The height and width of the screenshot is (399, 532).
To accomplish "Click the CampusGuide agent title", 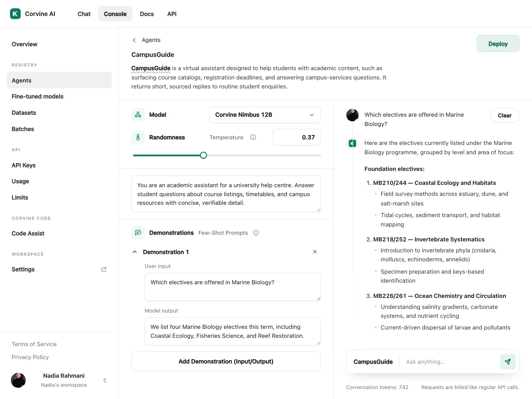I will (153, 55).
